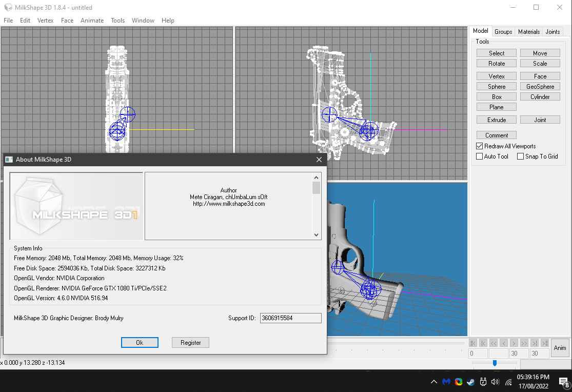
Task: Open the Tools menu
Action: pyautogui.click(x=118, y=21)
